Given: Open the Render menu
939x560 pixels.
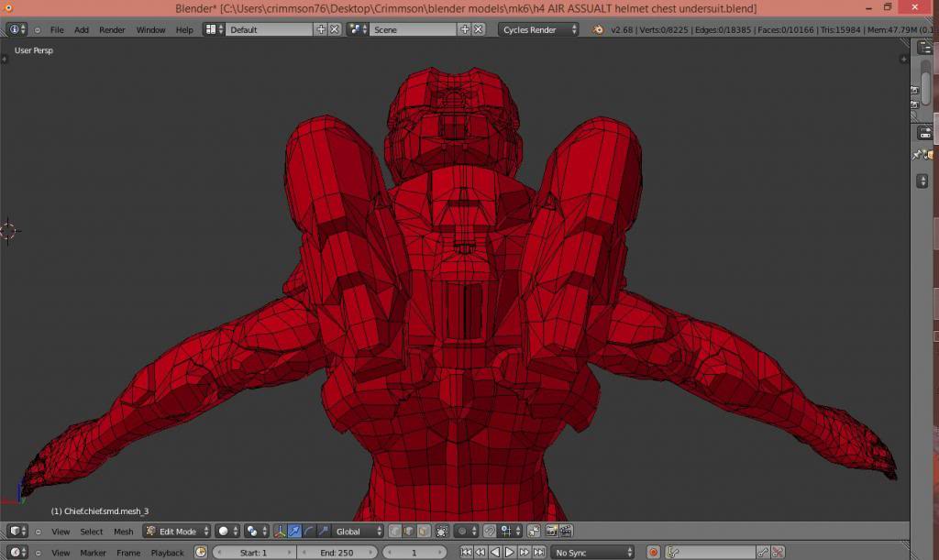Looking at the screenshot, I should click(x=112, y=29).
